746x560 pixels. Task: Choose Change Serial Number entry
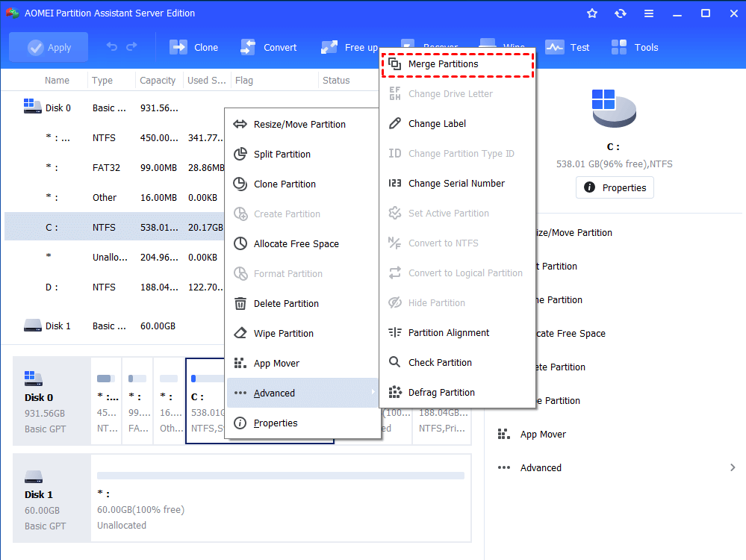coord(457,183)
